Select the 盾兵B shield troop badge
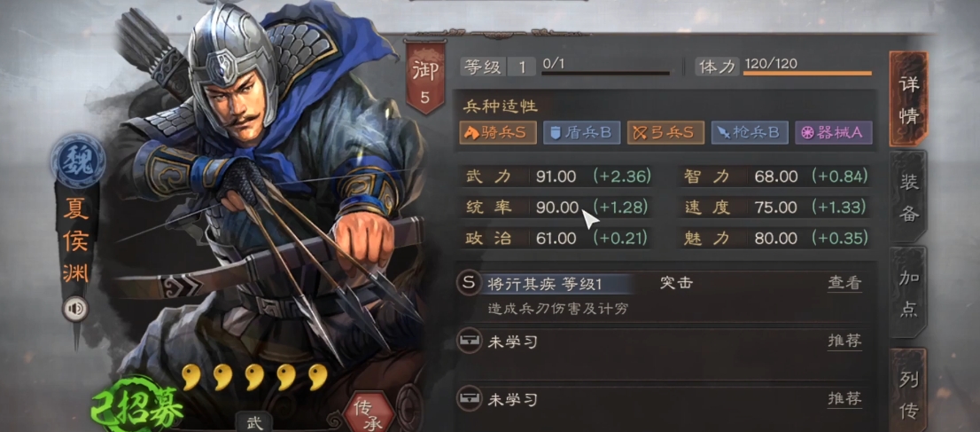Viewport: 980px width, 432px height. tap(581, 133)
